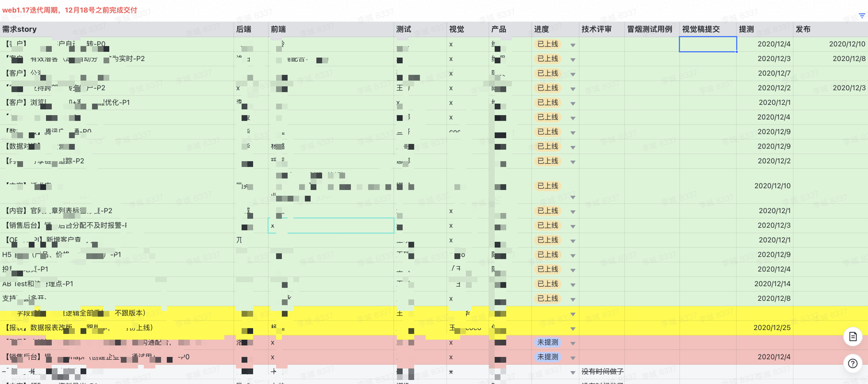Screen dimensions: 868x384
Task: Click the filter icon at top right
Action: 862,16
